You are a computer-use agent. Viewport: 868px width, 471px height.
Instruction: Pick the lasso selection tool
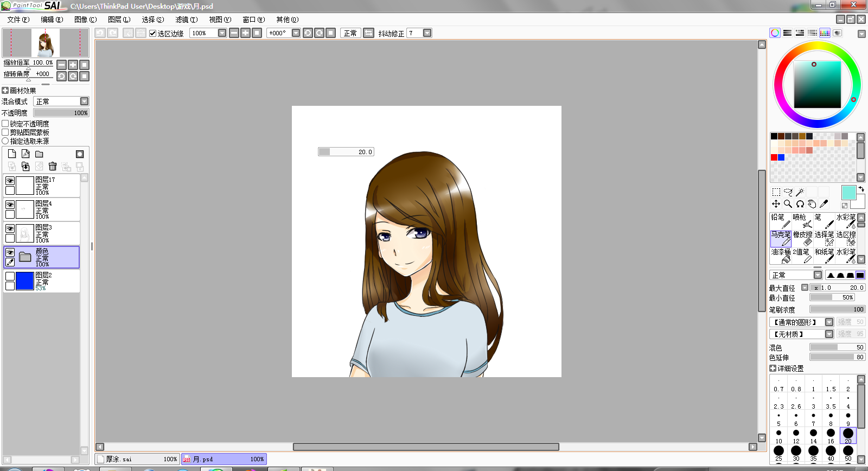tap(788, 192)
